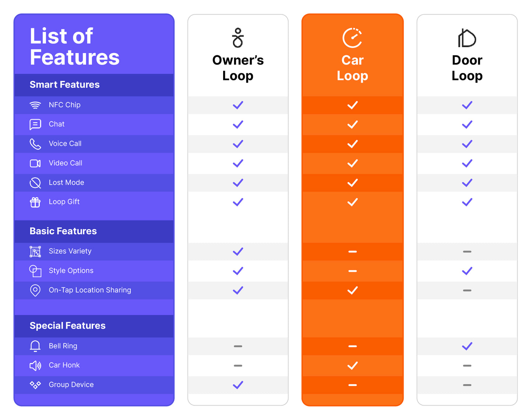Click the Bell Ring bell icon
Image resolution: width=532 pixels, height=420 pixels.
click(35, 346)
